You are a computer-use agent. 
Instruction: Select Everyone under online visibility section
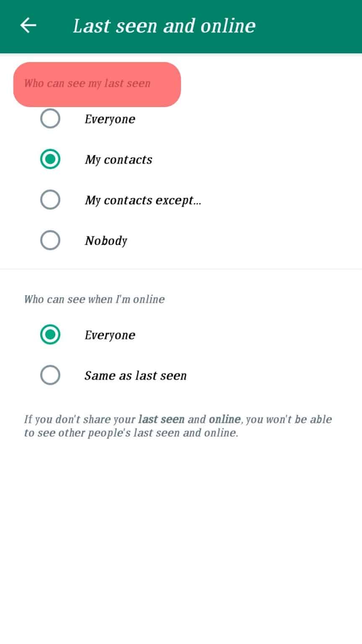[50, 335]
